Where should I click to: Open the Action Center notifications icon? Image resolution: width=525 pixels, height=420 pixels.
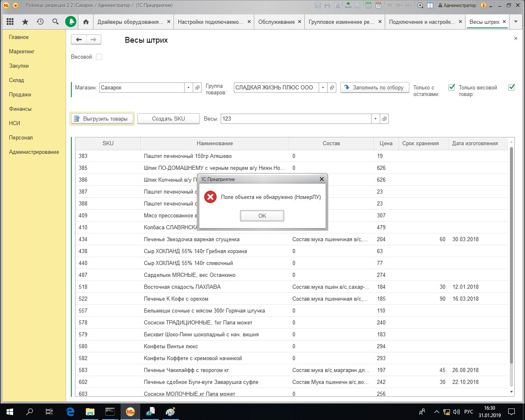511,411
